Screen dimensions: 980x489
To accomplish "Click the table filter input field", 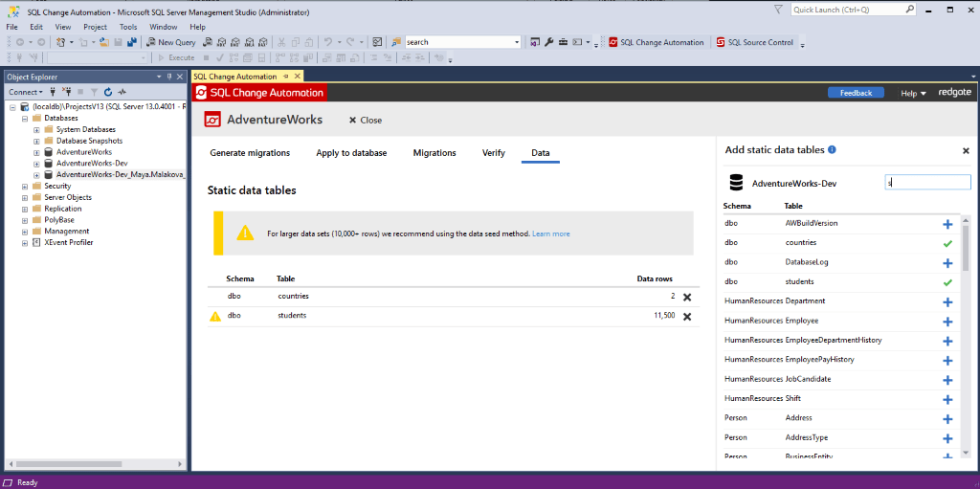I will point(927,182).
